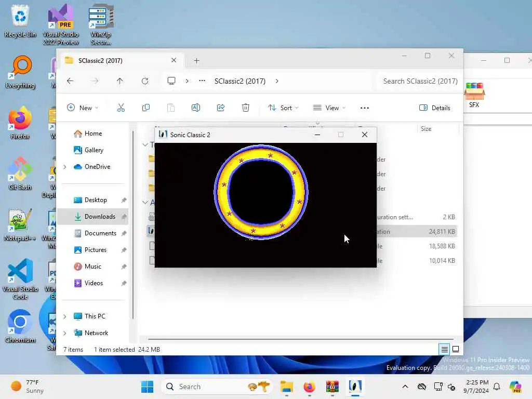532x399 pixels.
Task: Close the SClassic2 (2017) tab
Action: point(174,60)
